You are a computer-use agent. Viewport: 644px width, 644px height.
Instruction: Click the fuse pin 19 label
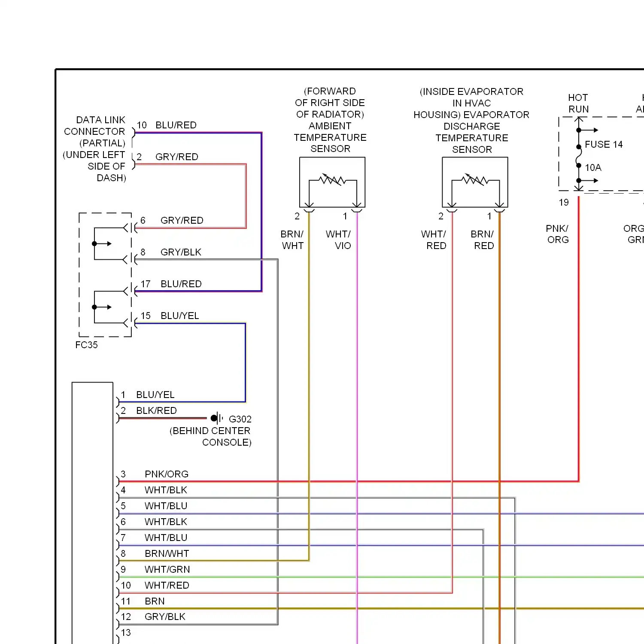tap(564, 202)
